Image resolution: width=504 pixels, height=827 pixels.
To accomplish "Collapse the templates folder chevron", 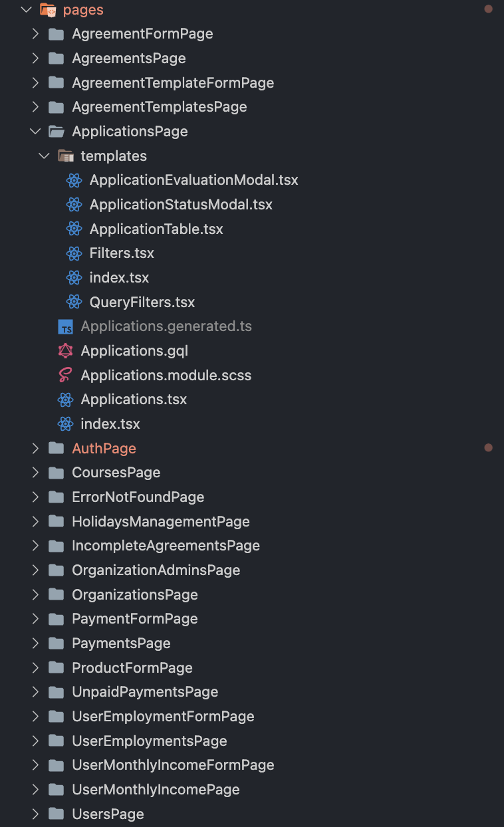I will pyautogui.click(x=44, y=156).
